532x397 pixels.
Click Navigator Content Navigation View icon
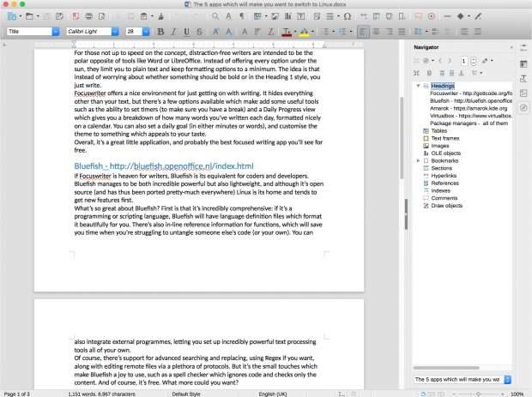click(417, 73)
